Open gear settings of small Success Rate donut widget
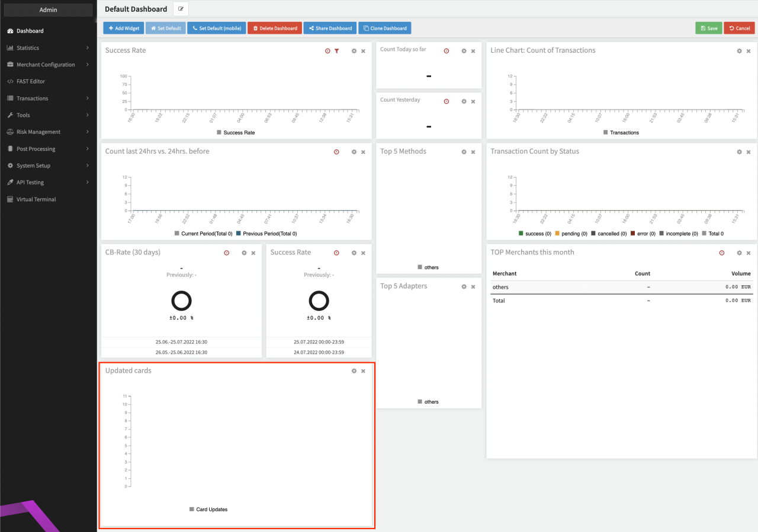758x532 pixels. (354, 253)
